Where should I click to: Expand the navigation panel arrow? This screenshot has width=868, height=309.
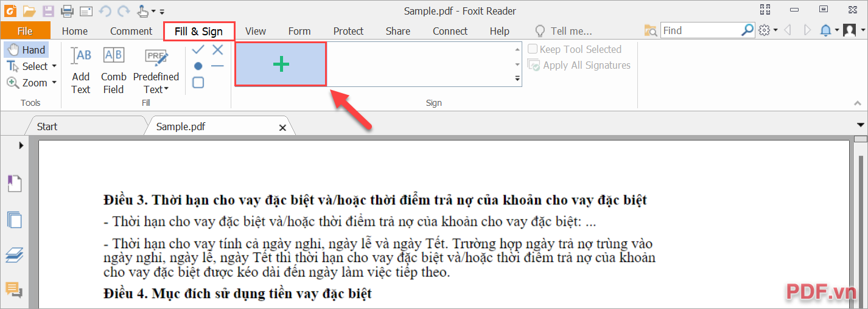pos(21,145)
